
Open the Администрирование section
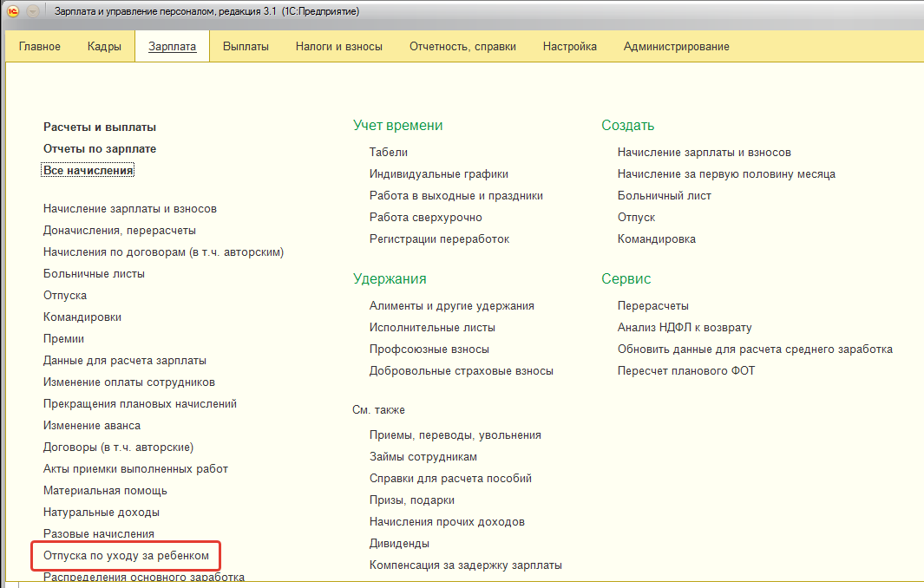(x=677, y=47)
